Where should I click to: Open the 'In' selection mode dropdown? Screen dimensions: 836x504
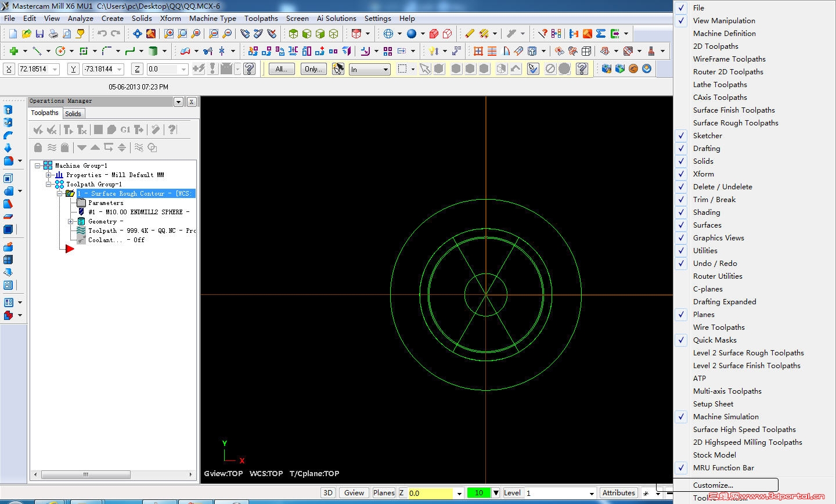[x=385, y=69]
